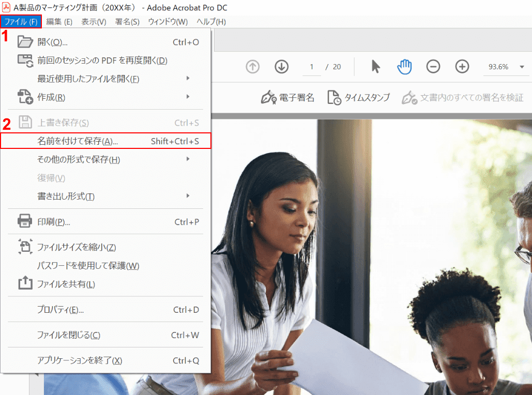This screenshot has height=395, width=532.
Task: Go to the next page with down arrow
Action: [282, 67]
